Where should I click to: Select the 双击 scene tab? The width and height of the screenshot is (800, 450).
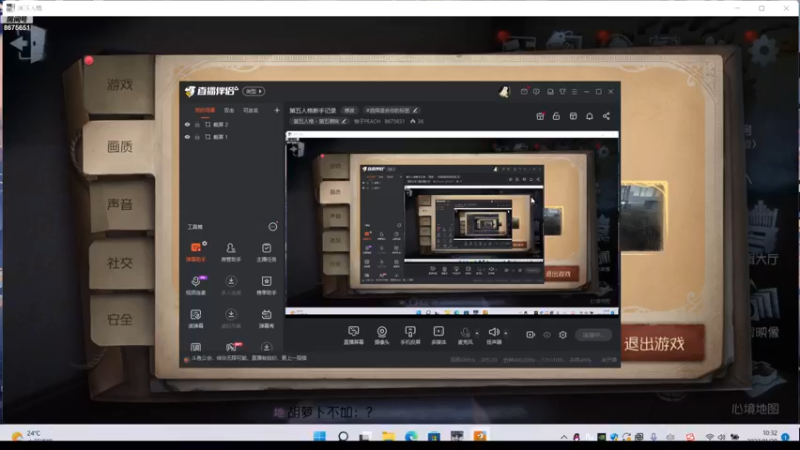[x=229, y=110]
